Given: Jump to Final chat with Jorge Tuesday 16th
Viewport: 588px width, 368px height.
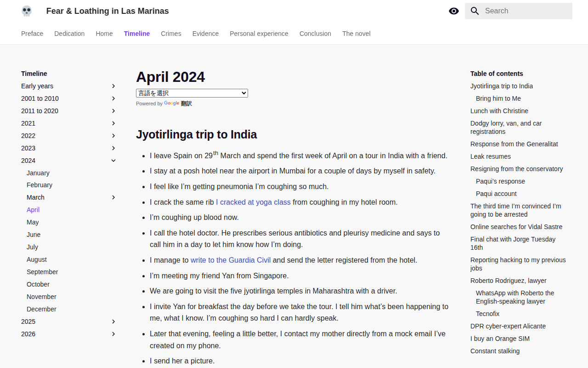Looking at the screenshot, I should 513,243.
